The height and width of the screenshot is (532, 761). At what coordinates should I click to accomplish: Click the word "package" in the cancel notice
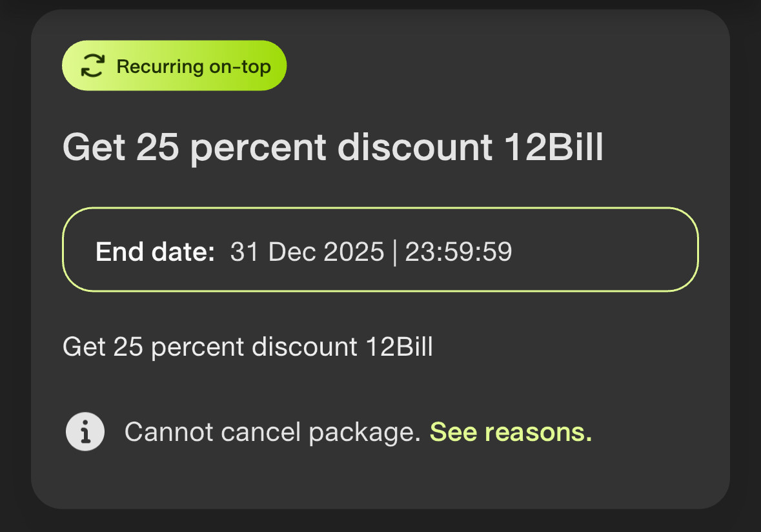361,433
